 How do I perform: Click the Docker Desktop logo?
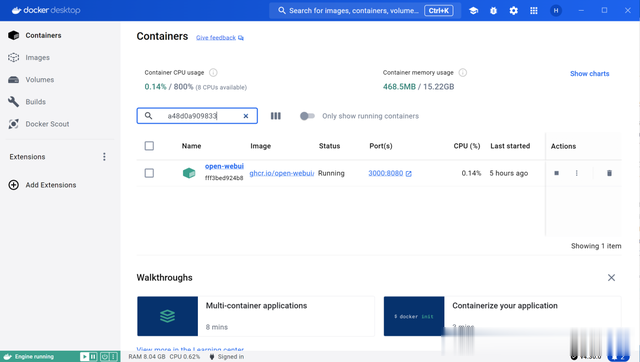coord(46,10)
